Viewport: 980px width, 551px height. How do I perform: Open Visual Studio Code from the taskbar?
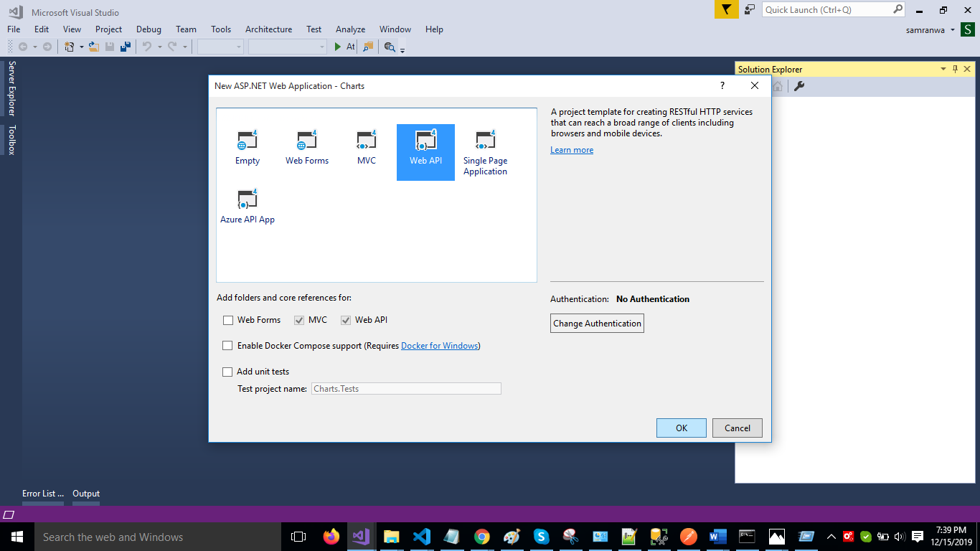click(x=421, y=537)
